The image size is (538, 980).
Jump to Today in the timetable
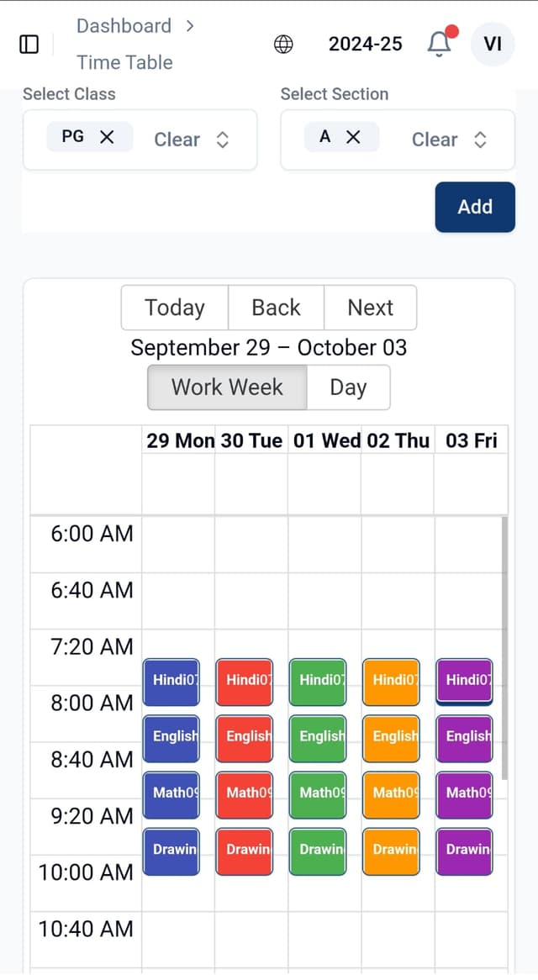coord(174,308)
